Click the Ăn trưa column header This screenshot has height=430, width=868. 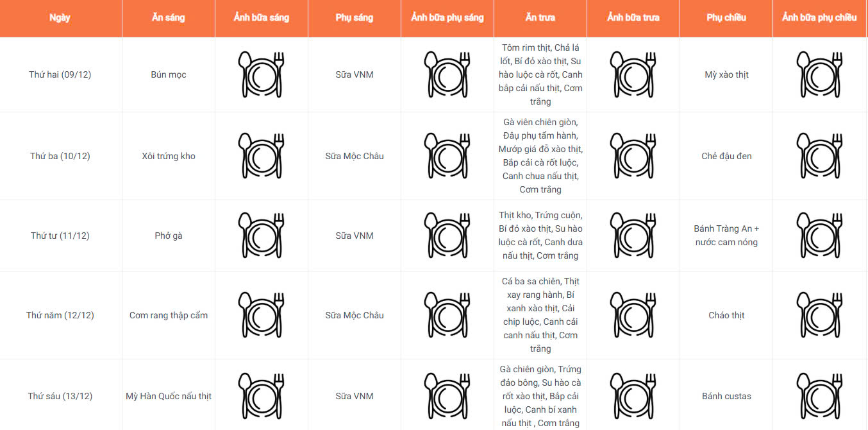coord(540,18)
